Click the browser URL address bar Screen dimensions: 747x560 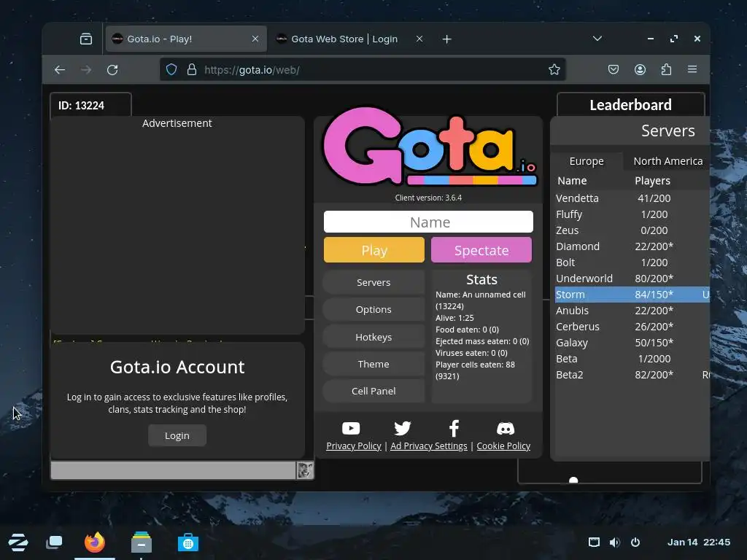point(362,70)
